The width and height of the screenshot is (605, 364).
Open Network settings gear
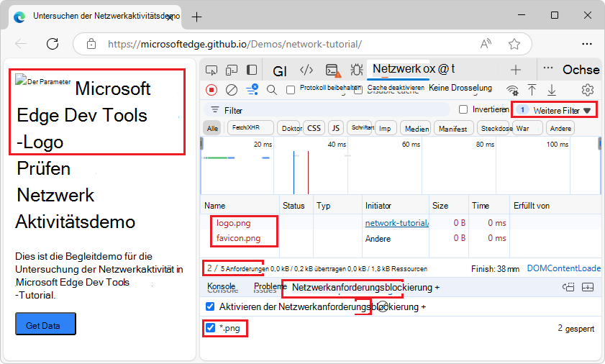point(588,89)
